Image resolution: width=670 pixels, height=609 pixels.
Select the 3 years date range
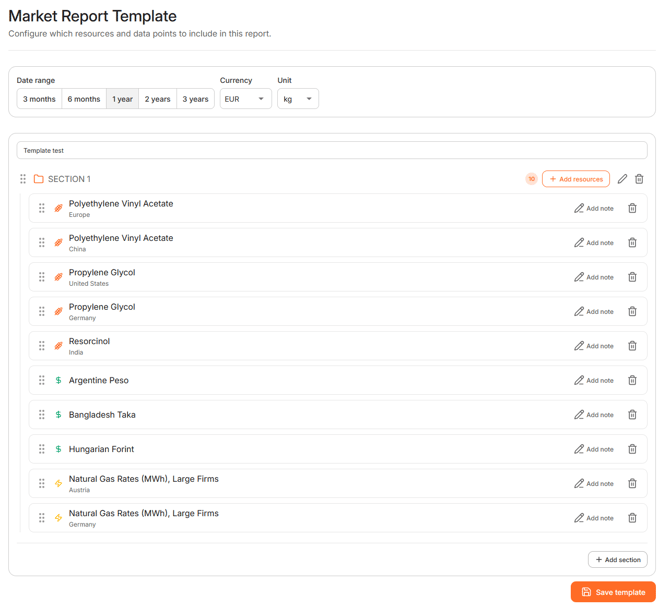195,99
